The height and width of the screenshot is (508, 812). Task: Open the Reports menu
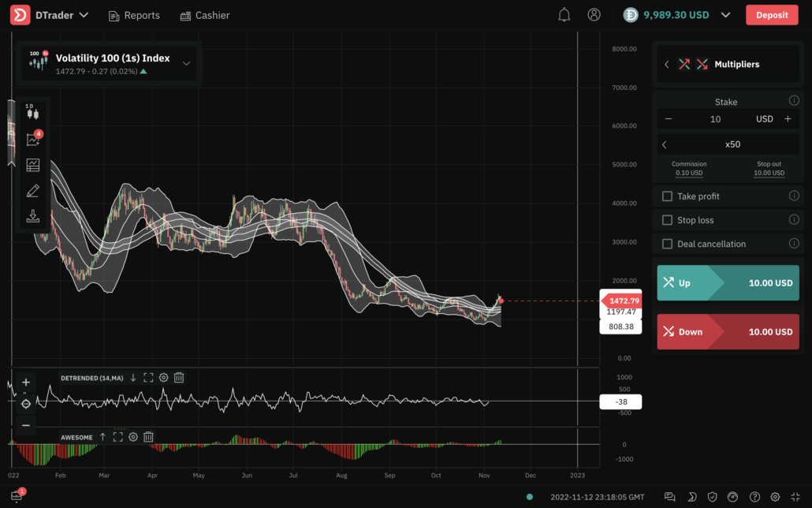134,14
